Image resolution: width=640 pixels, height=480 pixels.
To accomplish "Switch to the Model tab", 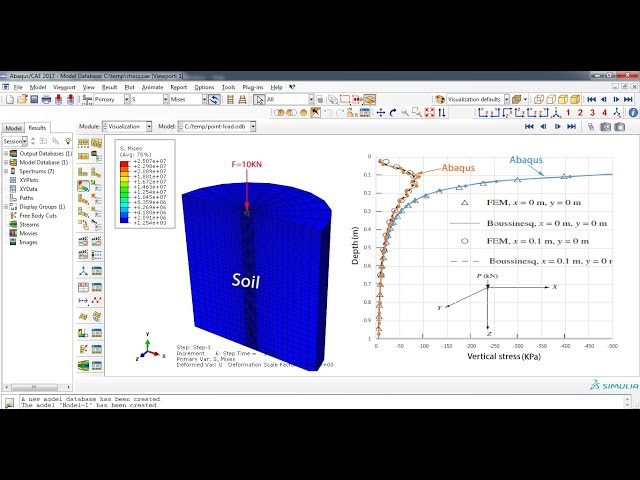I will click(x=13, y=128).
